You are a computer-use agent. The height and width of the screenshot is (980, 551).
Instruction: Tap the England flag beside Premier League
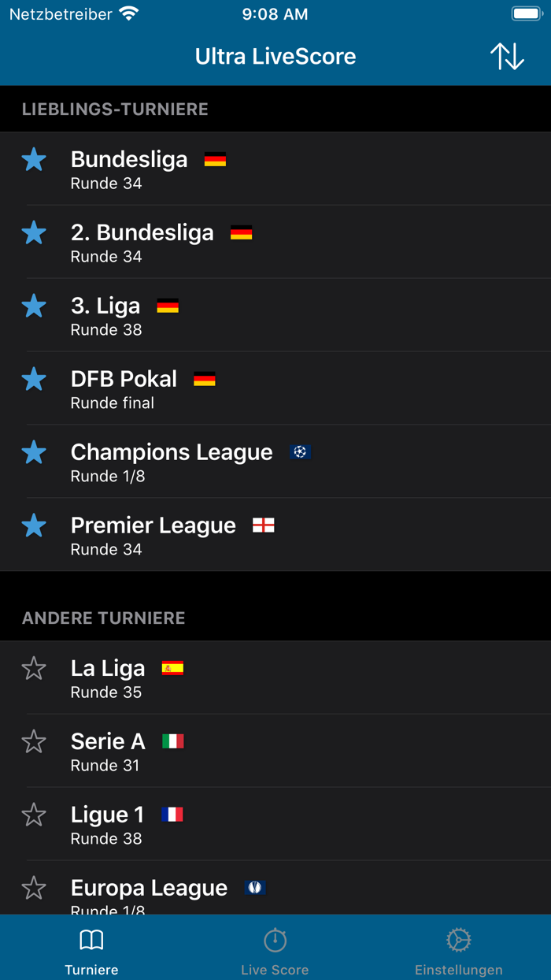click(263, 525)
